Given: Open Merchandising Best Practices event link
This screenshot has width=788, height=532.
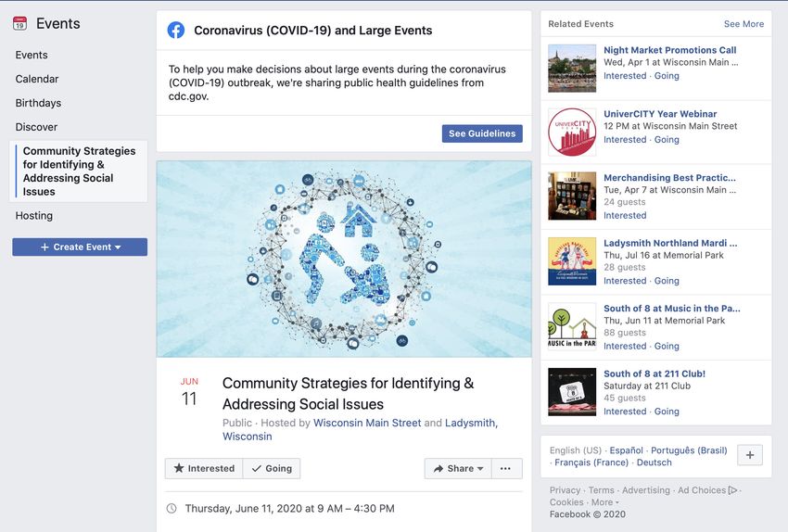Looking at the screenshot, I should tap(670, 178).
